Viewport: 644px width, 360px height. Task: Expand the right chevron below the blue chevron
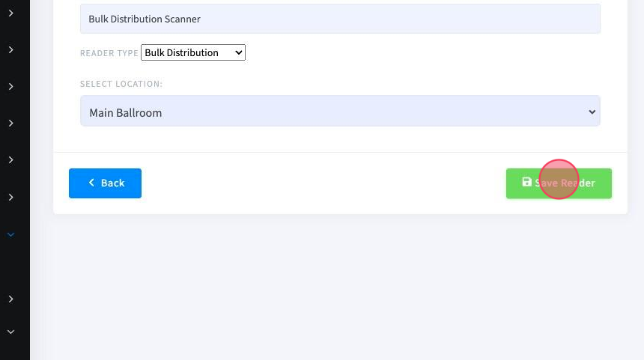pyautogui.click(x=11, y=299)
